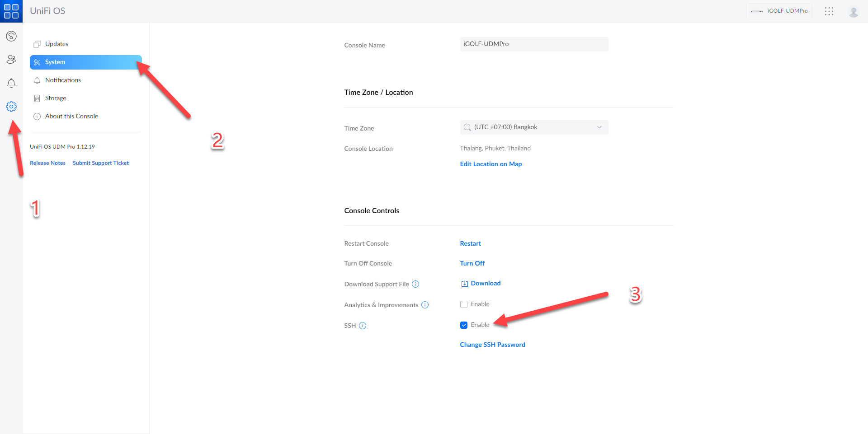Viewport: 868px width, 434px height.
Task: Open the Users icon in left rail
Action: 11,59
